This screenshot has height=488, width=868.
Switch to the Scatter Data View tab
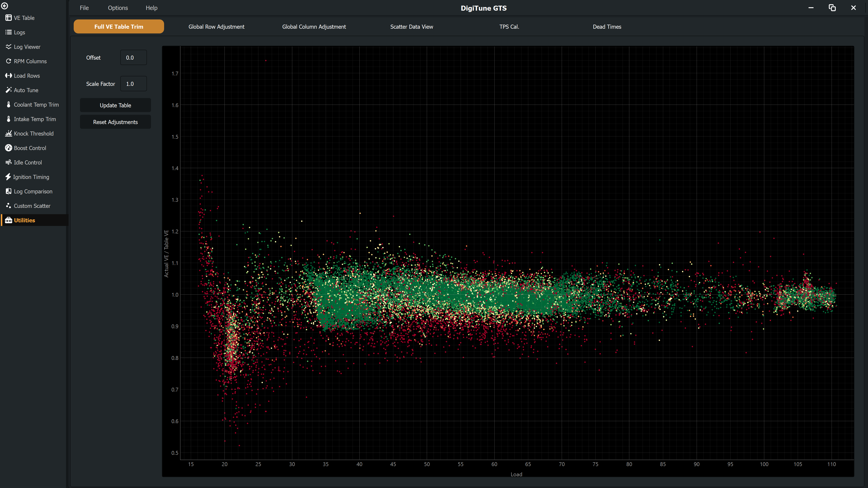coord(412,27)
